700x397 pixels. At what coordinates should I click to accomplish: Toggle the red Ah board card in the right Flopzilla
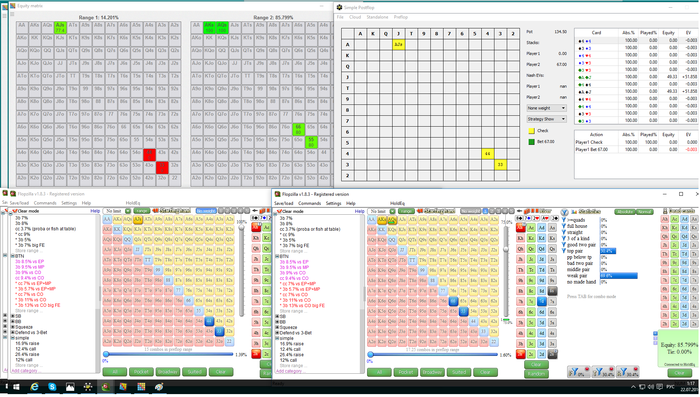(x=521, y=227)
